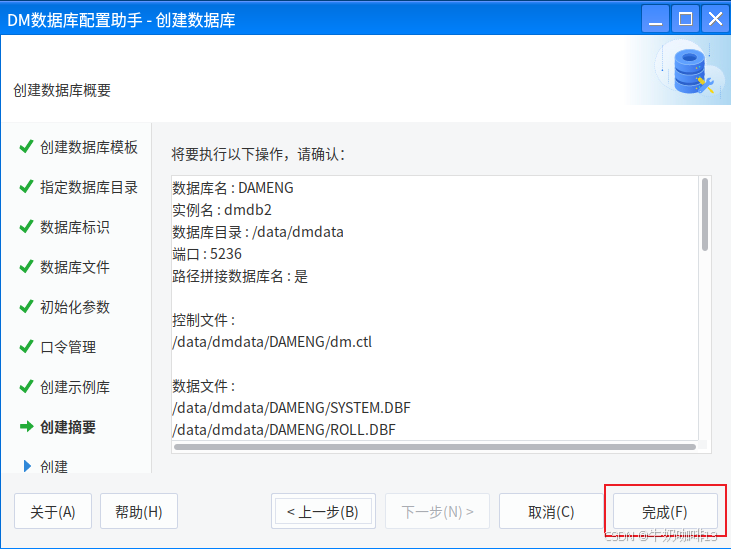731x549 pixels.
Task: Click green checkmark beside 指定数据库目录
Action: (x=26, y=186)
